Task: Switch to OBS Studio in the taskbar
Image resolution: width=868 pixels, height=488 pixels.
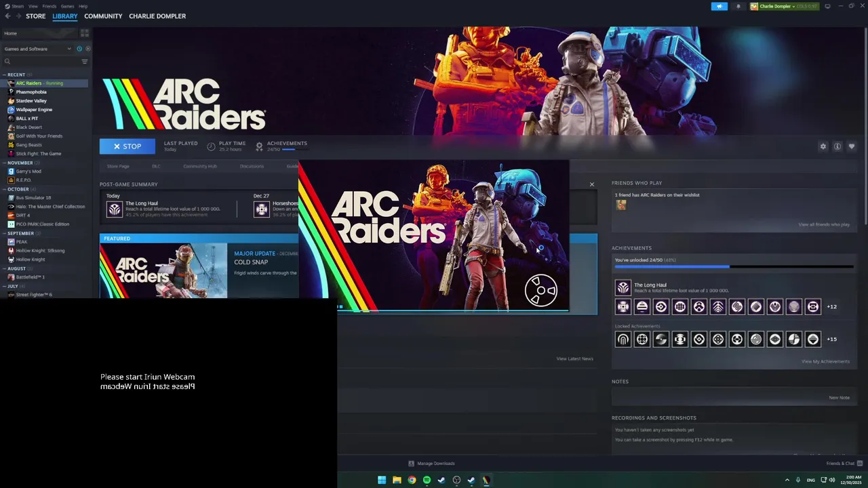Action: (456, 480)
